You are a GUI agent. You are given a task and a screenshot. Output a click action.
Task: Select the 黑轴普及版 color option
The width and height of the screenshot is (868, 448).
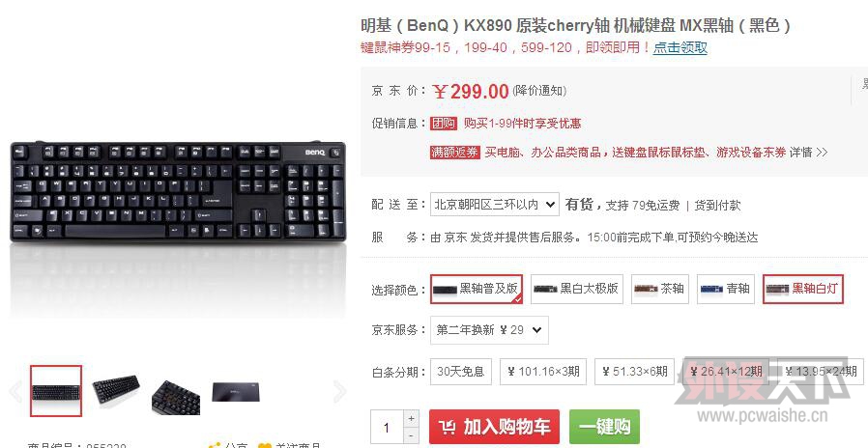477,289
